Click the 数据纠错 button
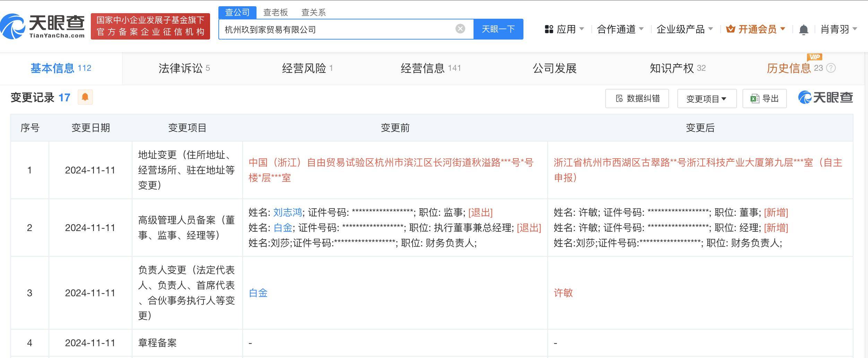Image resolution: width=868 pixels, height=358 pixels. (x=637, y=99)
